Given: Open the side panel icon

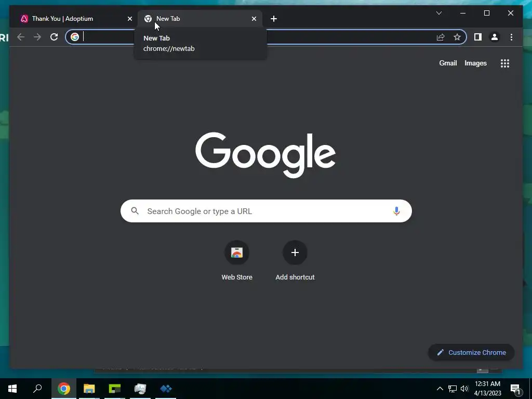Looking at the screenshot, I should [x=478, y=37].
